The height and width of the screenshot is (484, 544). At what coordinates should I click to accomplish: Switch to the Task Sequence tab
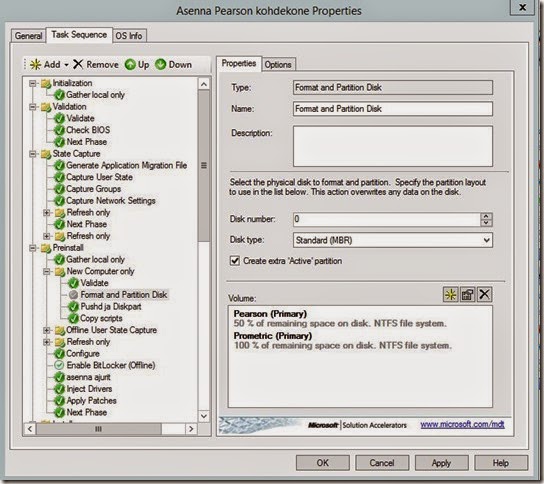pyautogui.click(x=79, y=35)
